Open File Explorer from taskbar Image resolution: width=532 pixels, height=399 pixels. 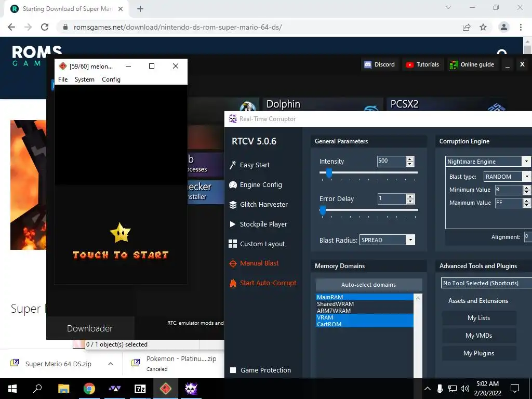pos(63,389)
